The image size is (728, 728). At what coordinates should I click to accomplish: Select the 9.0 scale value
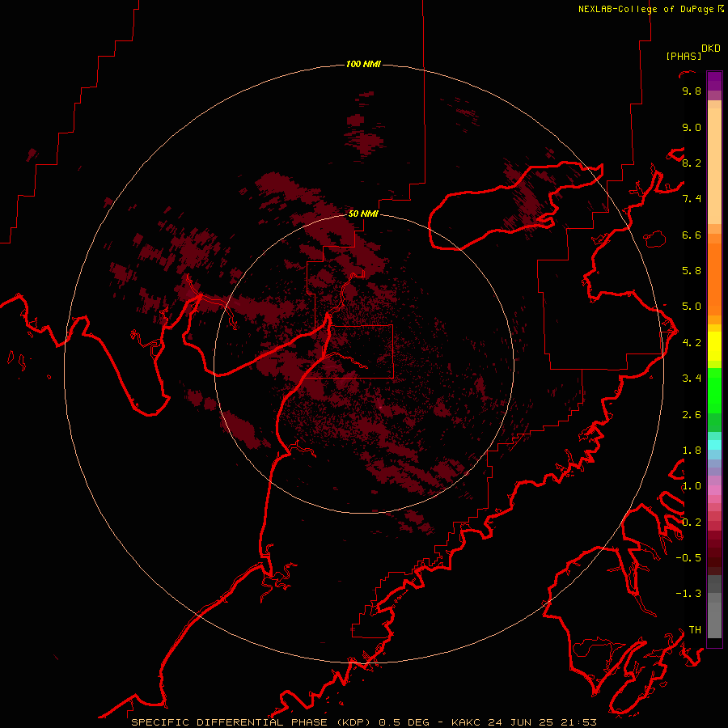pyautogui.click(x=692, y=127)
